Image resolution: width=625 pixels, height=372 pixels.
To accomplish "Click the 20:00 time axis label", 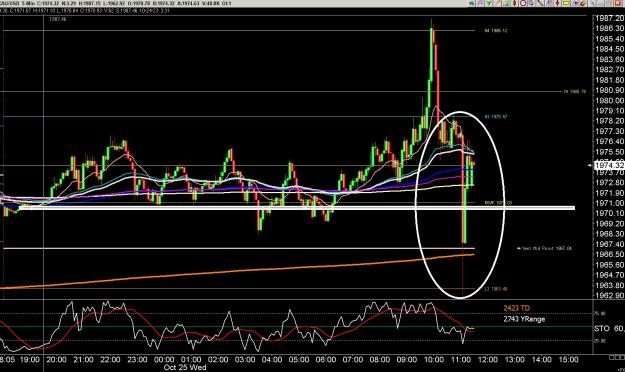I will pos(56,360).
